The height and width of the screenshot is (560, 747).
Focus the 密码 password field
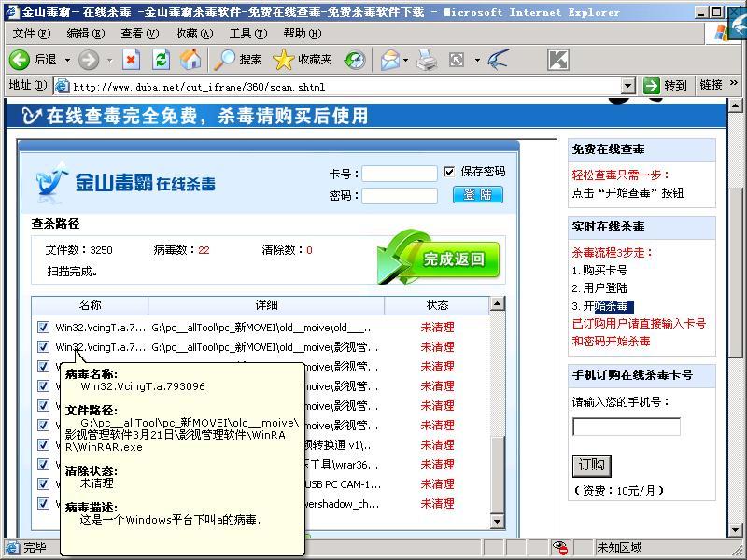tap(400, 196)
